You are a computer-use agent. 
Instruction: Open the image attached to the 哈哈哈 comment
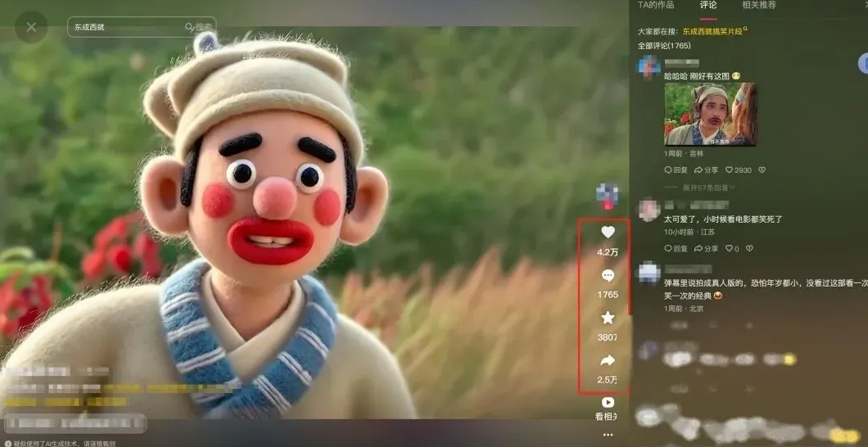coord(710,114)
